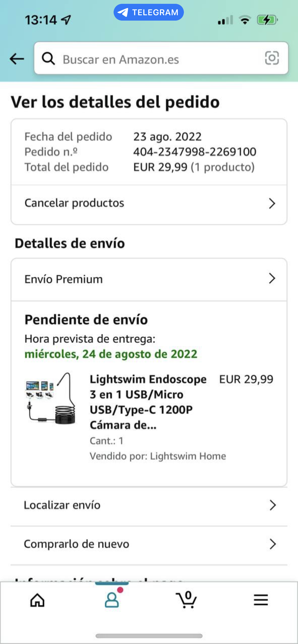Tap the search magnifier icon
The image size is (298, 644).
point(48,58)
